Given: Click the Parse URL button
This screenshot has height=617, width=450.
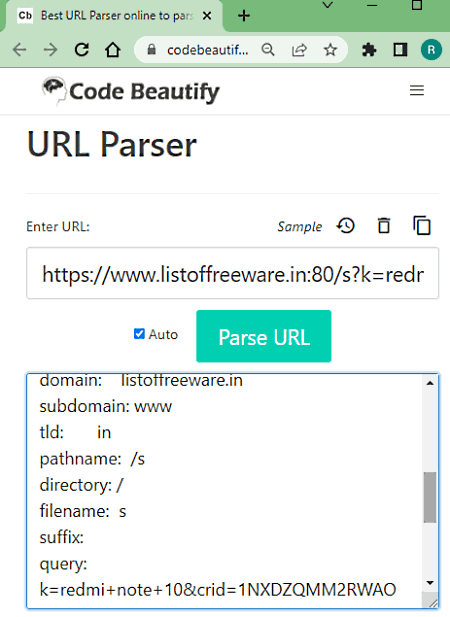Looking at the screenshot, I should (x=264, y=336).
